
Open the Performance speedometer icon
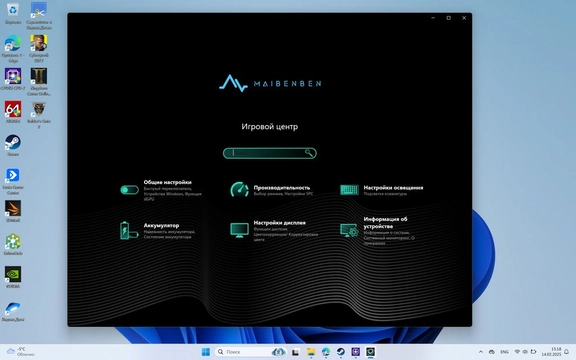click(239, 190)
